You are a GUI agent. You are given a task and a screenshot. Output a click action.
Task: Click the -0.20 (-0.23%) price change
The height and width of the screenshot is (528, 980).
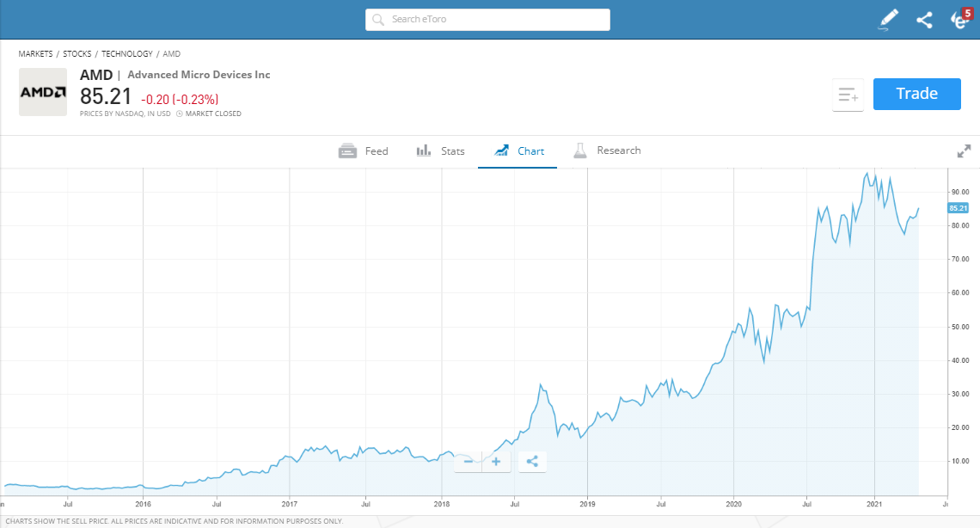point(180,100)
